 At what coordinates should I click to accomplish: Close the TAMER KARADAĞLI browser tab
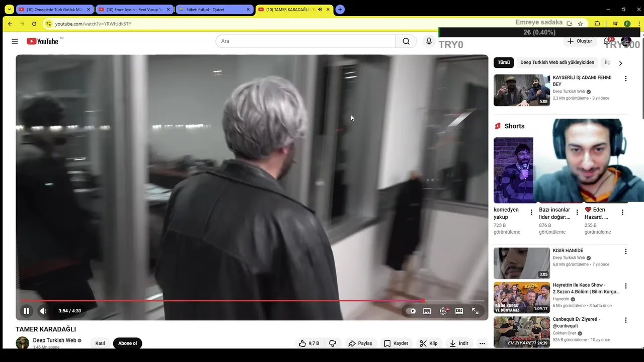328,9
